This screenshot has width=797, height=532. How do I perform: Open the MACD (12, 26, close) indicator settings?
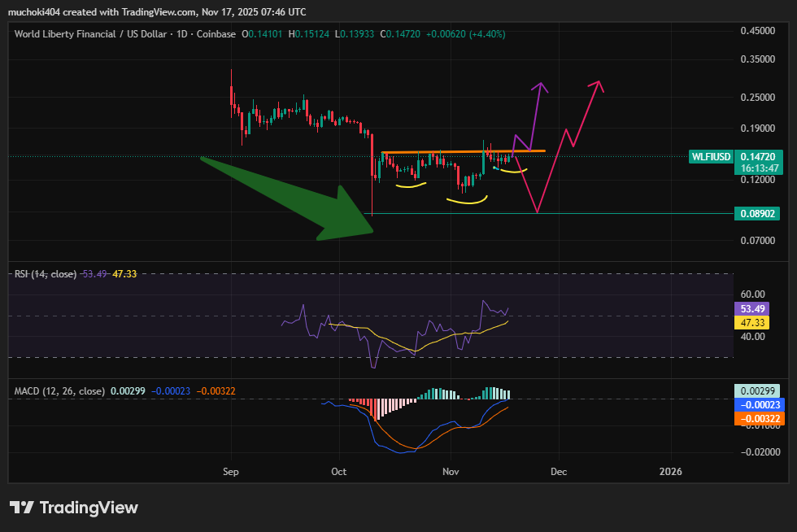(x=61, y=390)
